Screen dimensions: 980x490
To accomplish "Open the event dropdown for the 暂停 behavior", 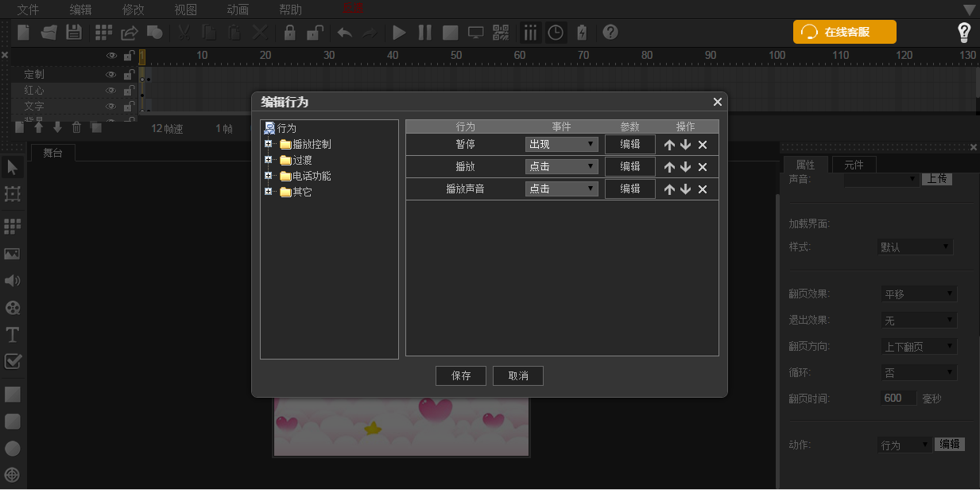I will 561,145.
